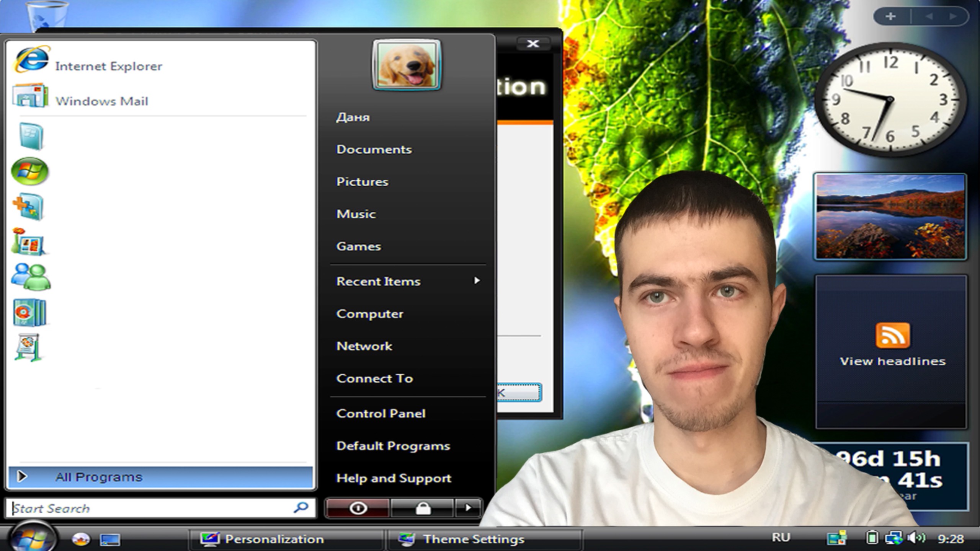
Task: Open the volume speaker tray icon
Action: point(916,538)
